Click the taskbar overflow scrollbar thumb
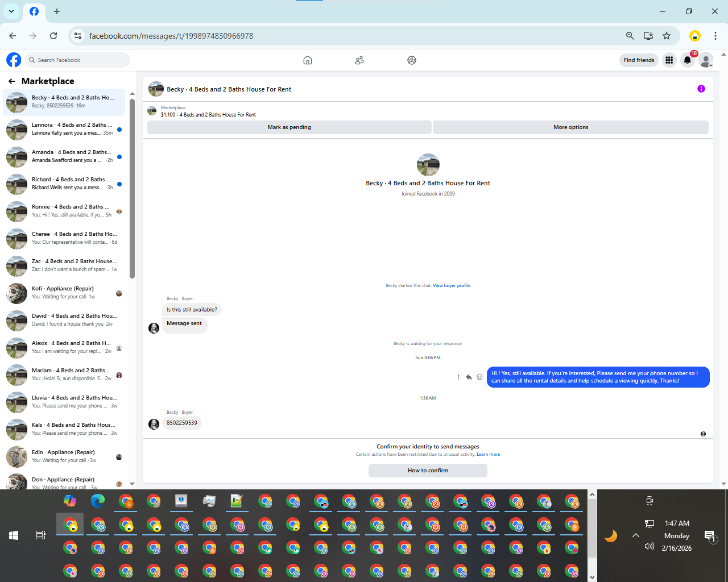This screenshot has width=728, height=582. point(592,529)
